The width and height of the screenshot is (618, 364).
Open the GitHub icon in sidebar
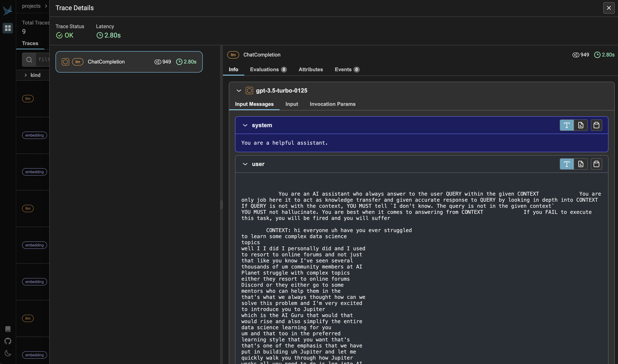8,341
